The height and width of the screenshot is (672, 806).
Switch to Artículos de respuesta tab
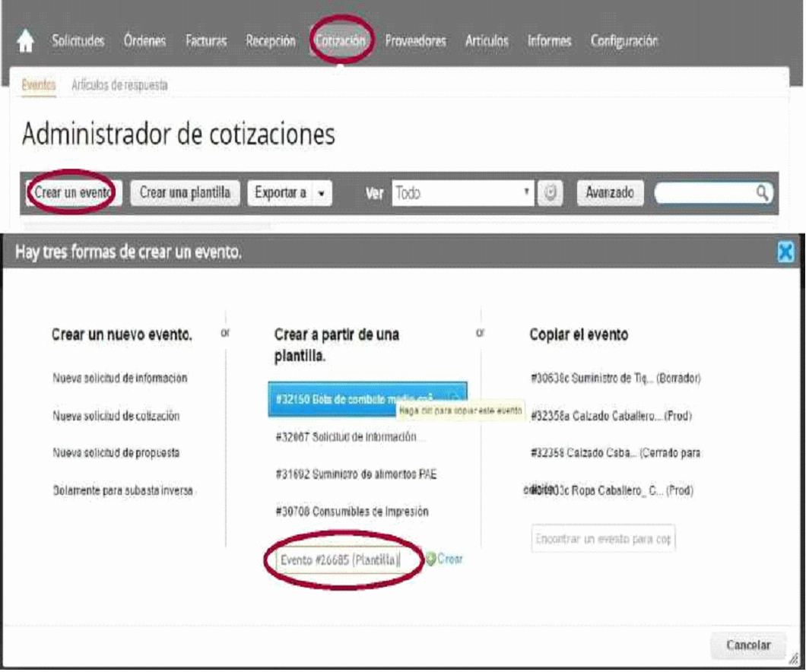[119, 85]
